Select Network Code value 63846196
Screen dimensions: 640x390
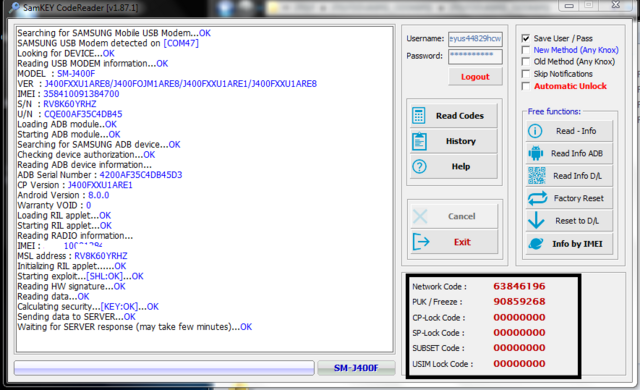click(519, 286)
